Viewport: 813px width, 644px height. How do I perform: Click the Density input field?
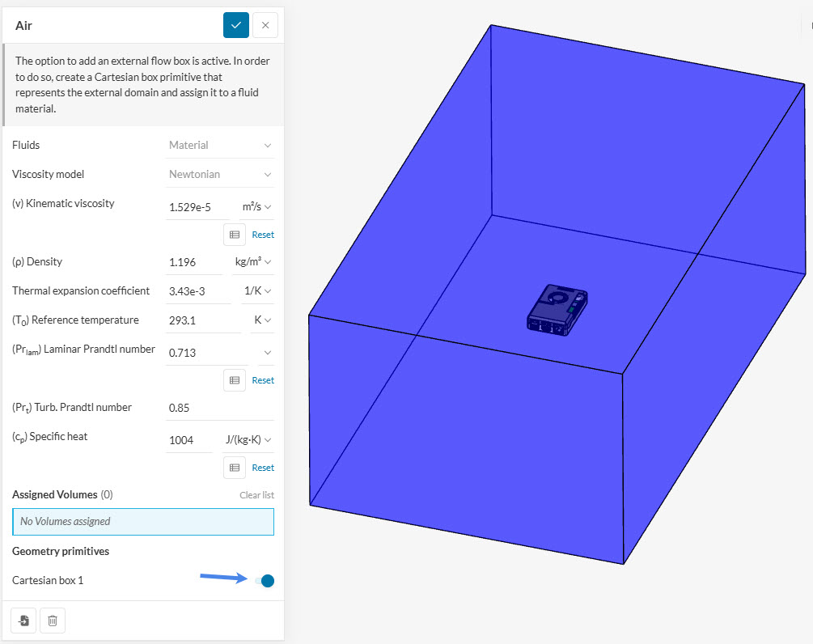[x=193, y=262]
